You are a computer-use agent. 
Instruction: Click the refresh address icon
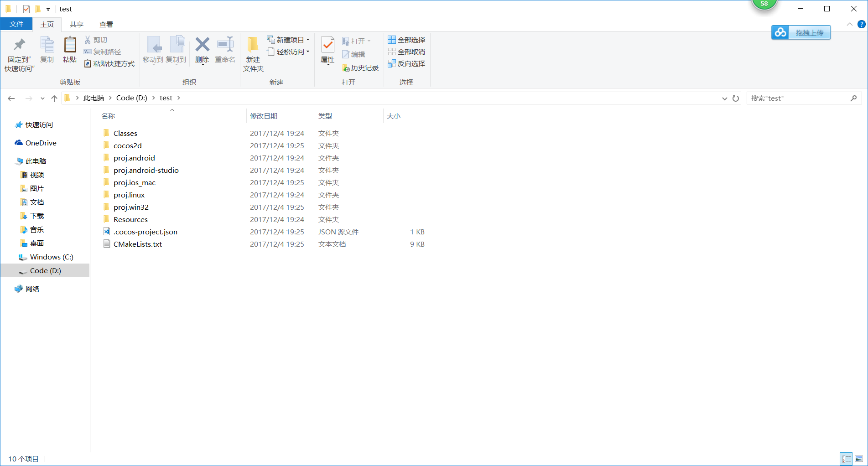tap(736, 98)
